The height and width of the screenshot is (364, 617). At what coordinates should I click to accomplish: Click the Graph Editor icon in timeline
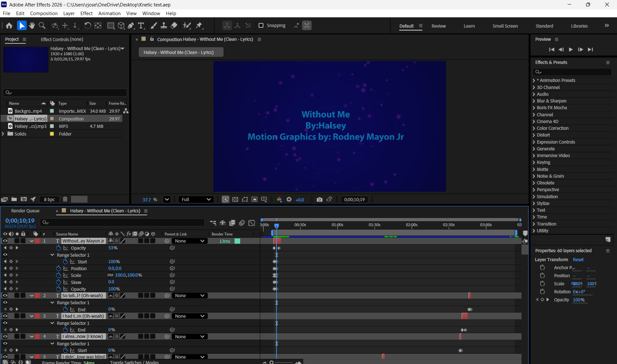(x=252, y=223)
